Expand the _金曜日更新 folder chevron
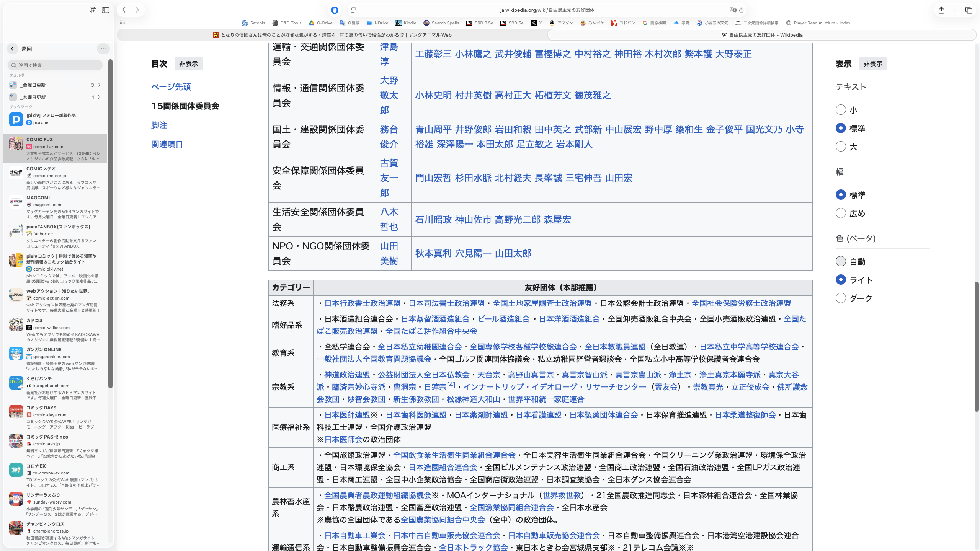 99,85
